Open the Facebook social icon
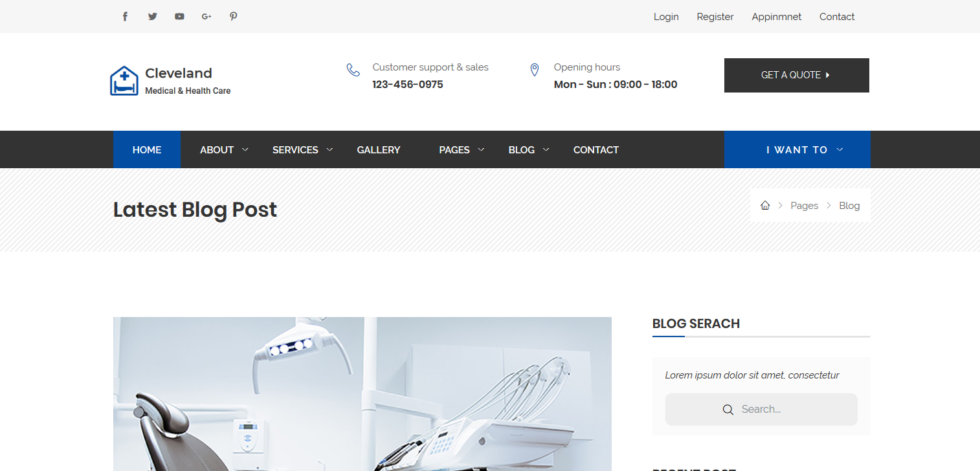 (x=125, y=17)
